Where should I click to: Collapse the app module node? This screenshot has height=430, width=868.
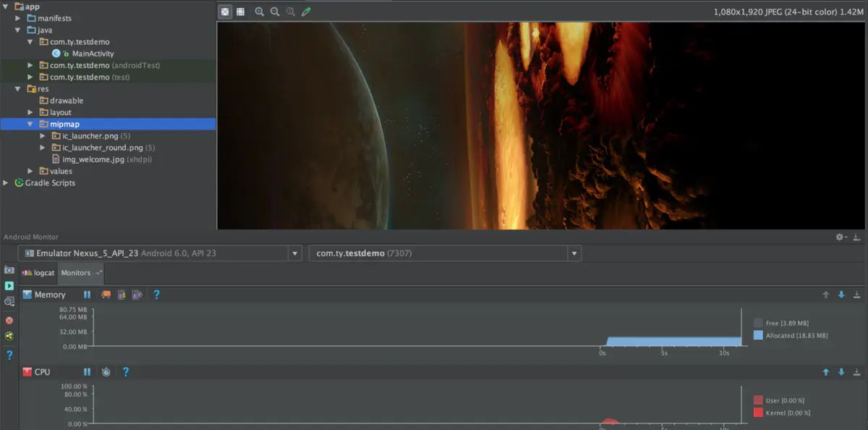[x=7, y=6]
